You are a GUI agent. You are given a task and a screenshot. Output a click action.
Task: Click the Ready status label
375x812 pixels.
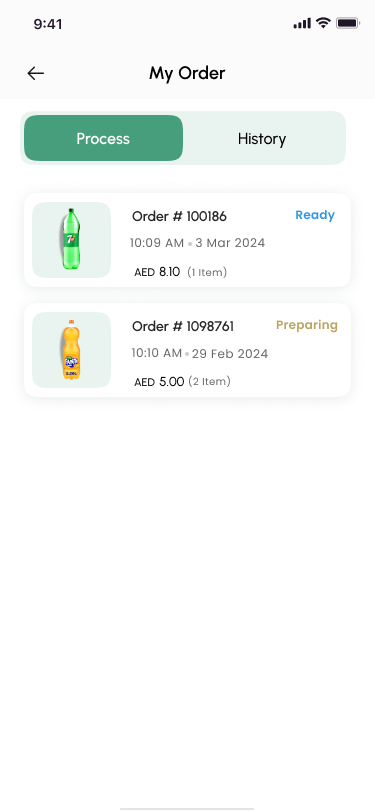click(x=315, y=215)
